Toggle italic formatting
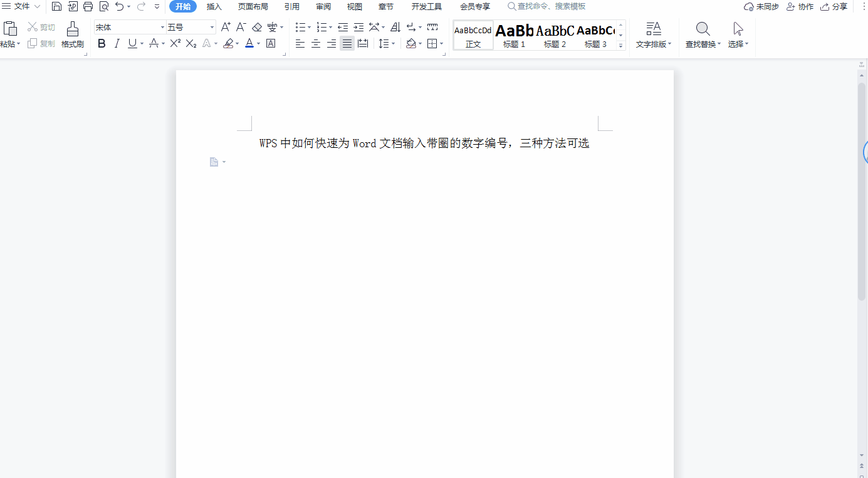Image resolution: width=868 pixels, height=478 pixels. (x=117, y=43)
